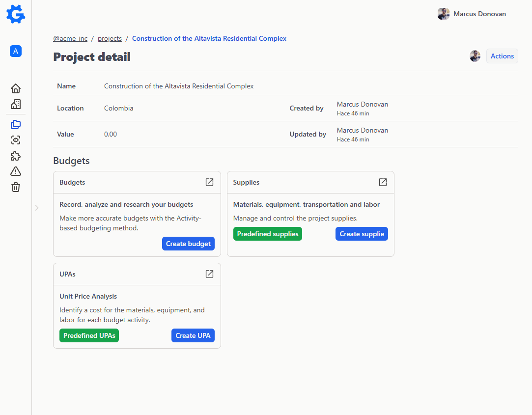Select the puzzle piece integrations icon
Viewport: 532px width, 415px height.
point(15,156)
